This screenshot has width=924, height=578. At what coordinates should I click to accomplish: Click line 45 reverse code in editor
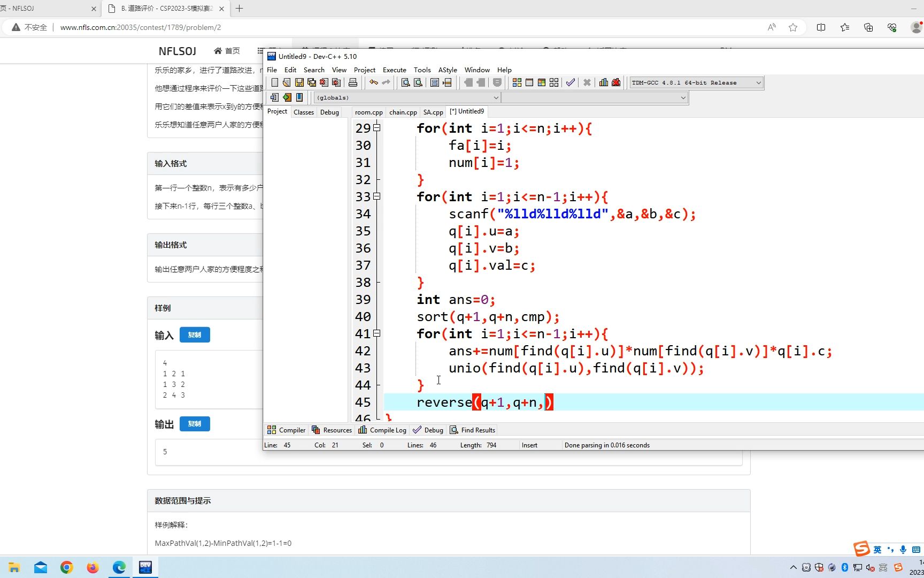(x=485, y=402)
